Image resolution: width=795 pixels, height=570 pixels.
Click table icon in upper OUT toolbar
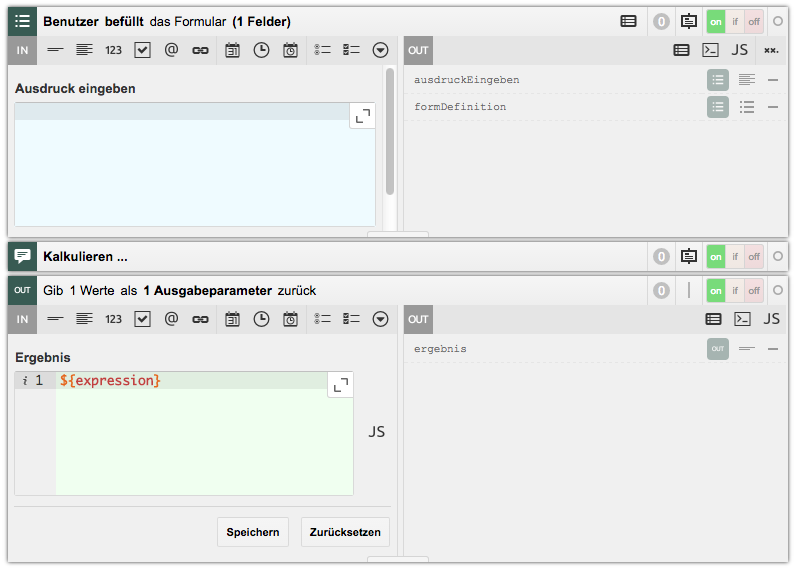tap(681, 50)
